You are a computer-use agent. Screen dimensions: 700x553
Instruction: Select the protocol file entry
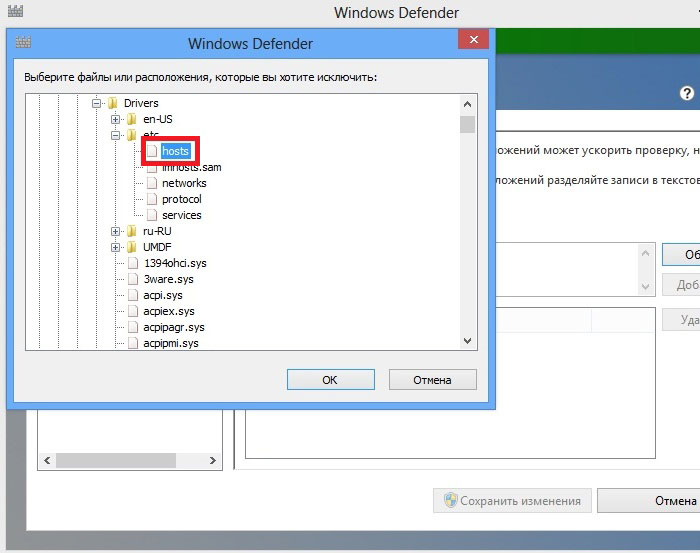[x=182, y=199]
